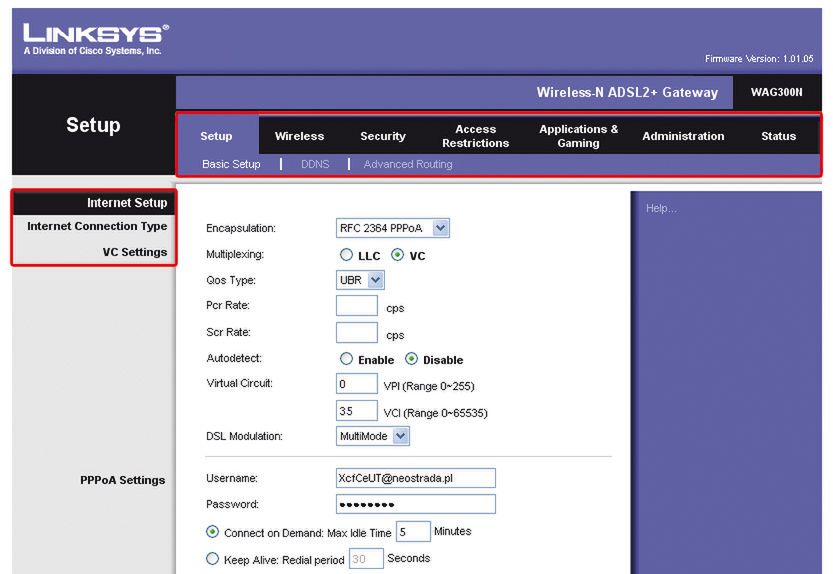Click the VCI input field
The height and width of the screenshot is (574, 833).
click(x=357, y=411)
